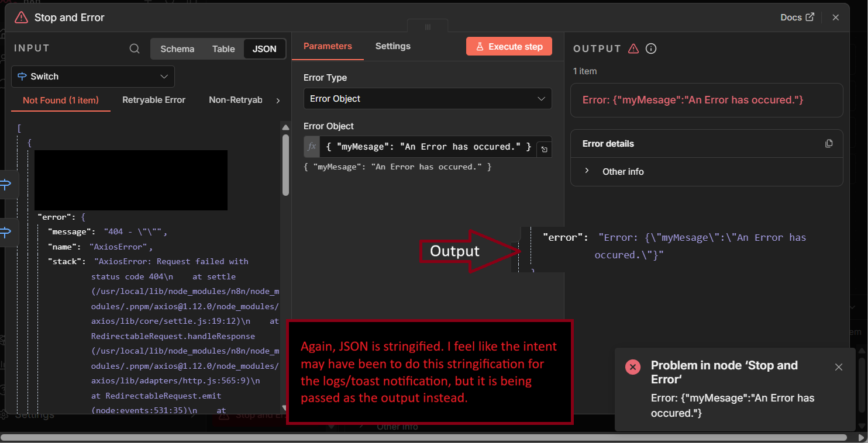Dismiss the Problem in node toast notification
The width and height of the screenshot is (868, 443).
pyautogui.click(x=839, y=367)
